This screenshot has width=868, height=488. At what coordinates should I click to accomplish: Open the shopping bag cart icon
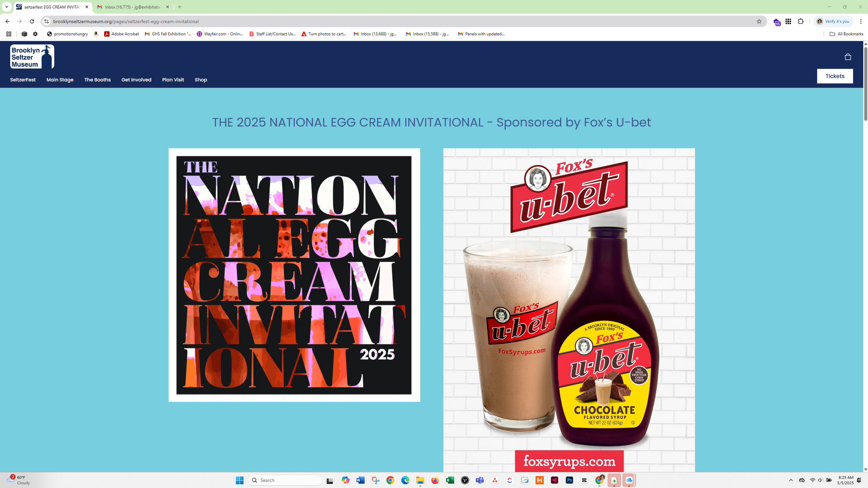coord(848,57)
